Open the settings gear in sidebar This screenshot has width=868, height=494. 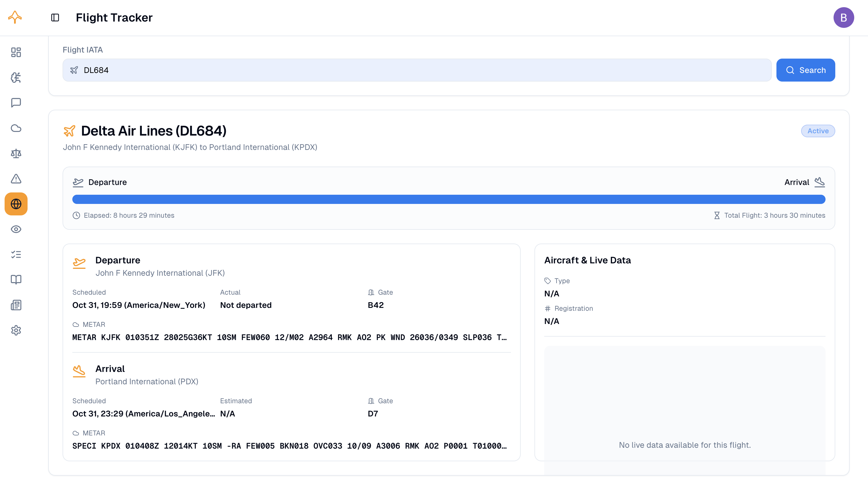[16, 330]
